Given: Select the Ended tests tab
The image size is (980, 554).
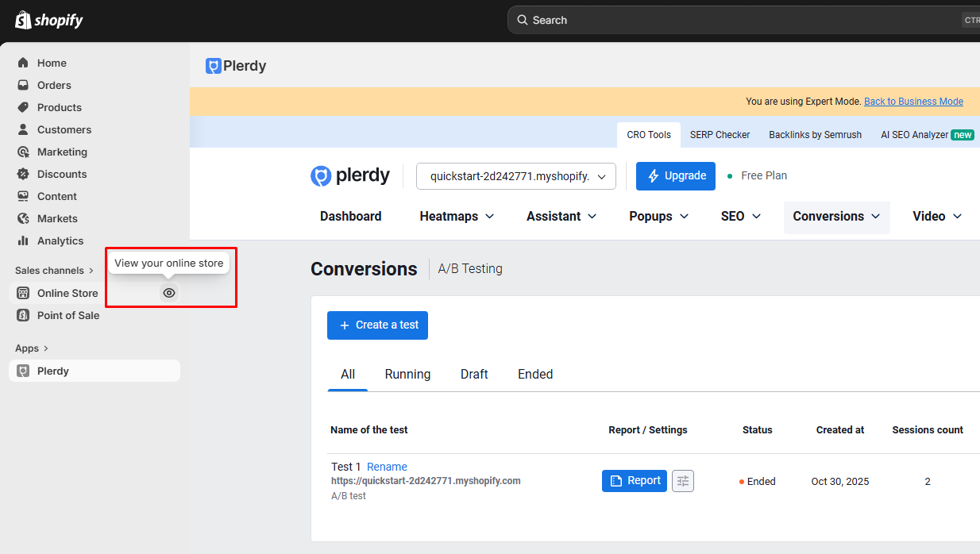Looking at the screenshot, I should 534,375.
